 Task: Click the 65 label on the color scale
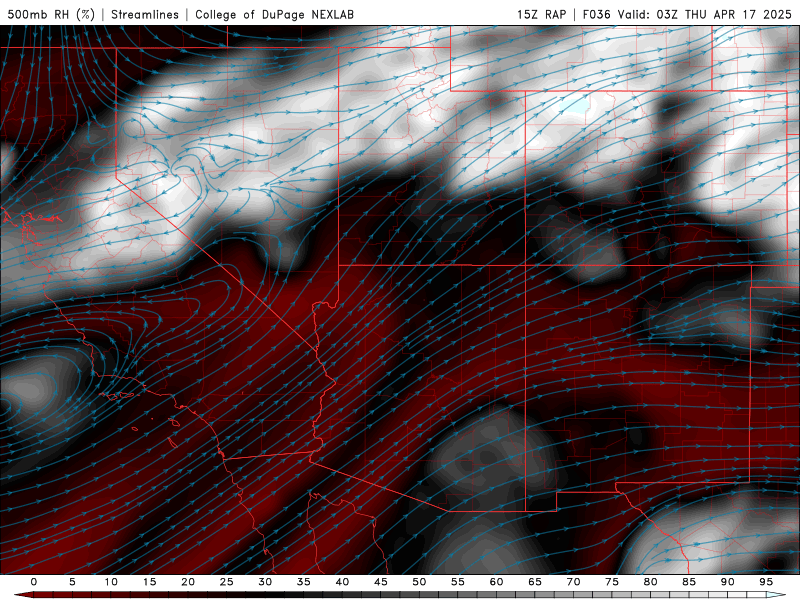click(x=534, y=582)
